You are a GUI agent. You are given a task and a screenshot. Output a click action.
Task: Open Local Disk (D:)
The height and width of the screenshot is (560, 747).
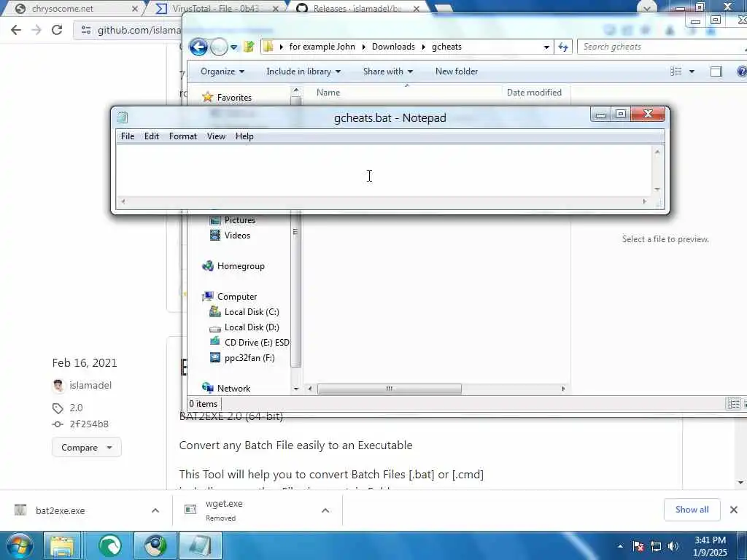252,327
